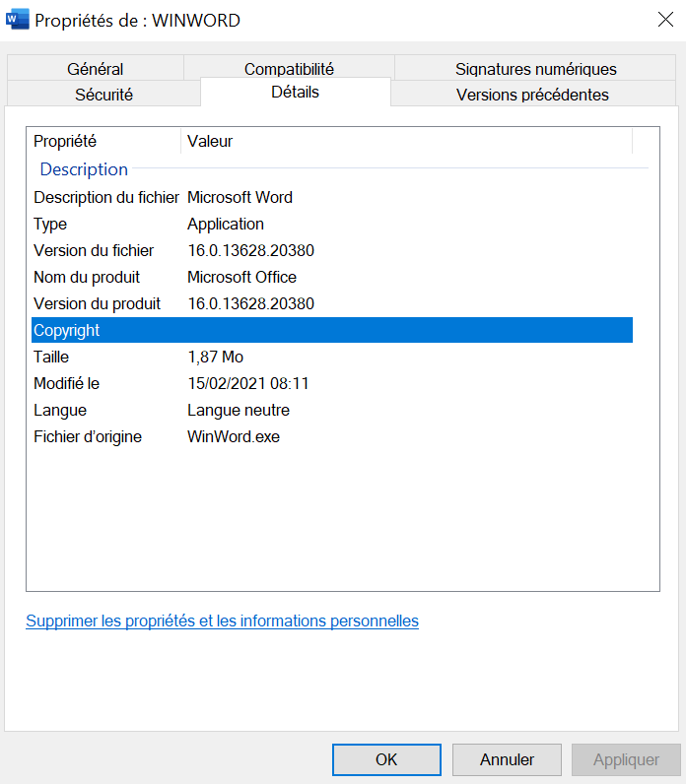Select the Langue property row

pyautogui.click(x=332, y=410)
